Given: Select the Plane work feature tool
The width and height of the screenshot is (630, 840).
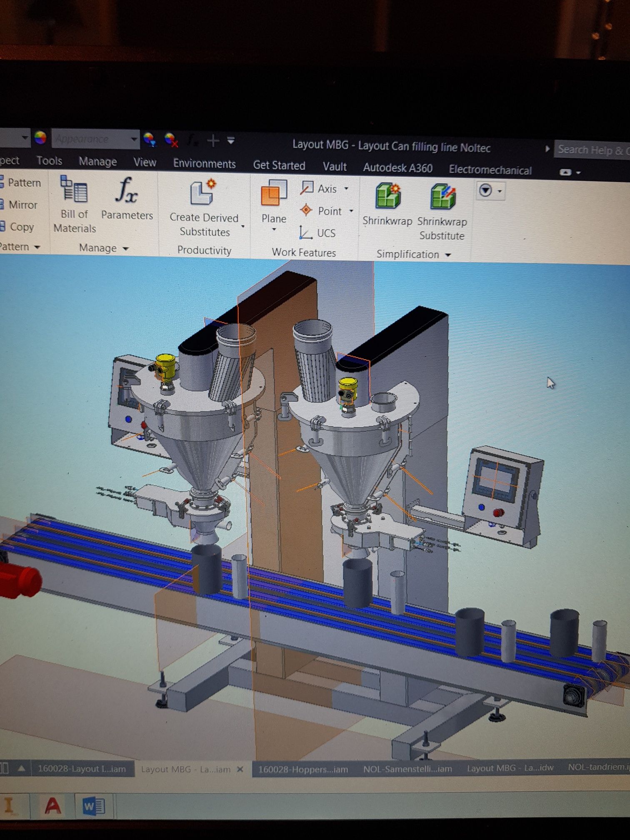Looking at the screenshot, I should (x=274, y=201).
